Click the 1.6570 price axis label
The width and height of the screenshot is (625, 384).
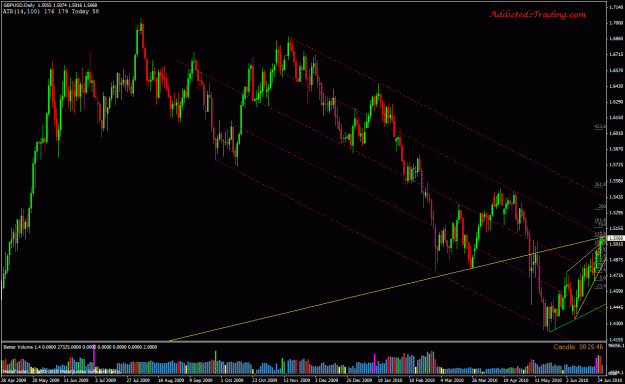616,71
